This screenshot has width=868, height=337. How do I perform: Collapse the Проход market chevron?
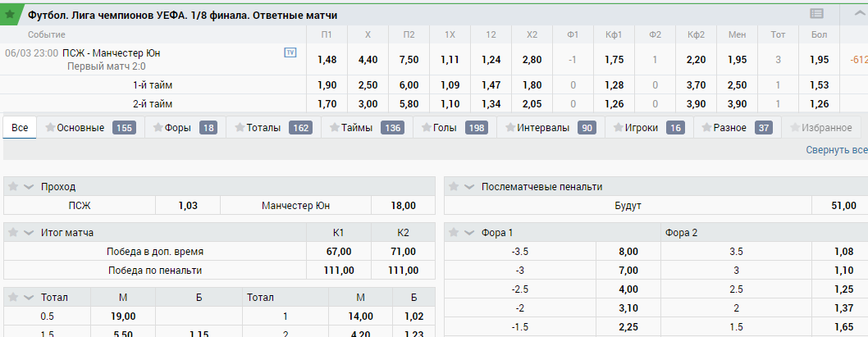[x=30, y=187]
